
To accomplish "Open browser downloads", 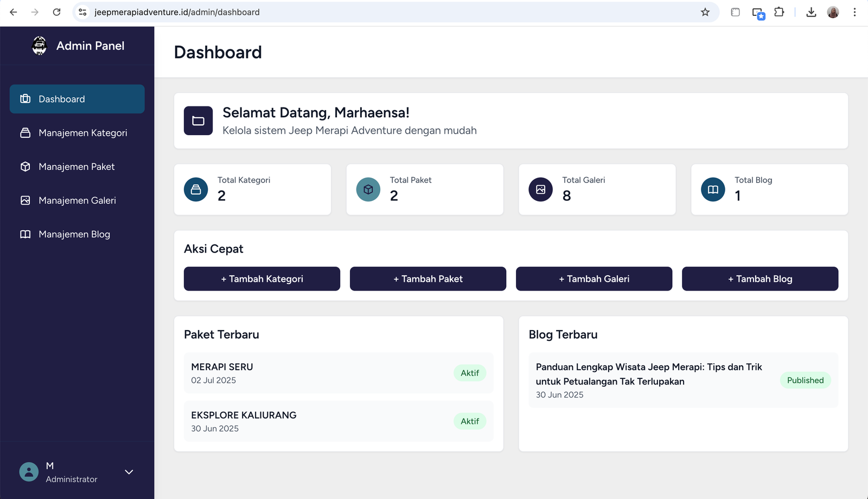I will pyautogui.click(x=811, y=12).
